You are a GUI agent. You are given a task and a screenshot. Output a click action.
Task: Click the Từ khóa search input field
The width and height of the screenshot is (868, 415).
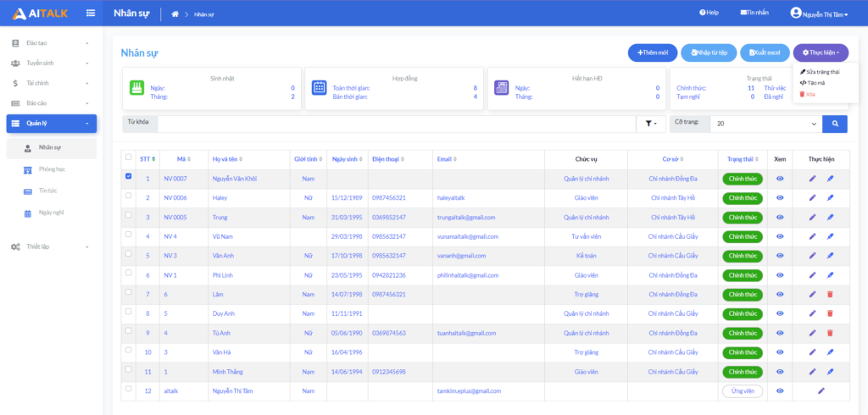(x=394, y=124)
